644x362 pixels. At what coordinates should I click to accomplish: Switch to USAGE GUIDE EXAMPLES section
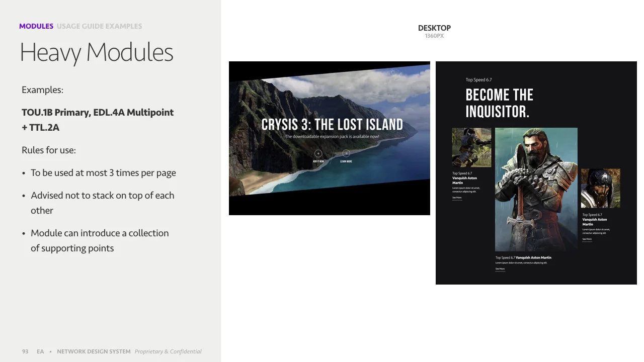(99, 26)
